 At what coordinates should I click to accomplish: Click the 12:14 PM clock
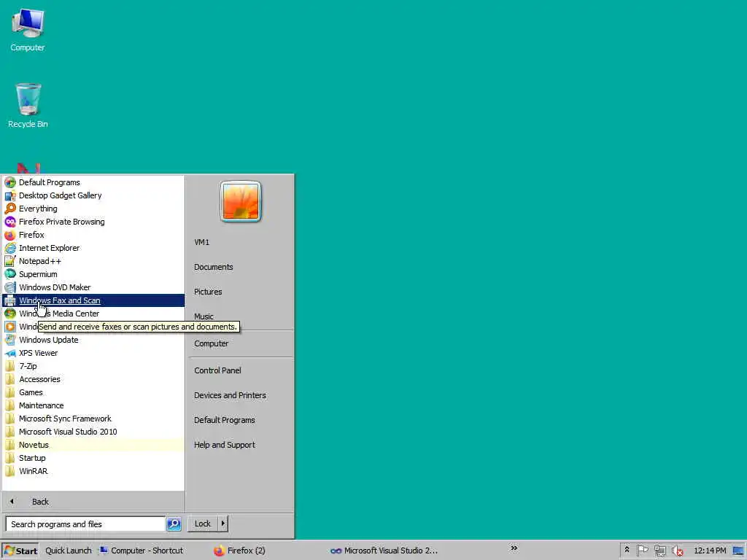(710, 551)
